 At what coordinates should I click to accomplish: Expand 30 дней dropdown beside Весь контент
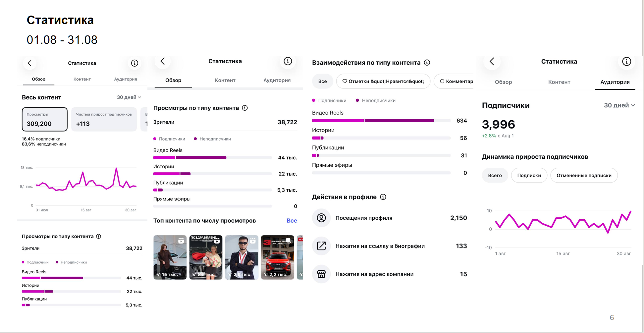click(129, 97)
